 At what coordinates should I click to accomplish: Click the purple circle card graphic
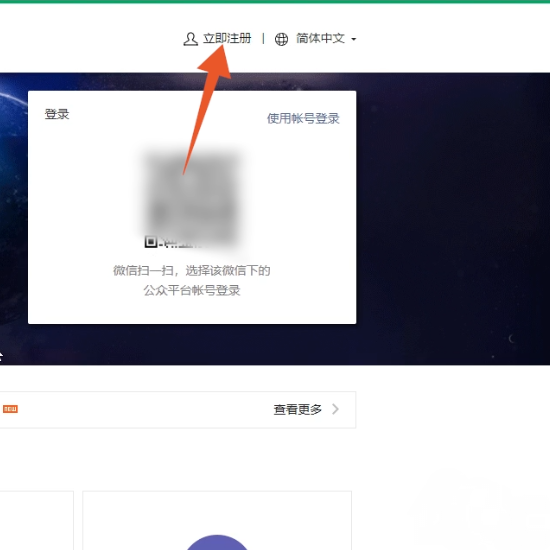[217, 542]
